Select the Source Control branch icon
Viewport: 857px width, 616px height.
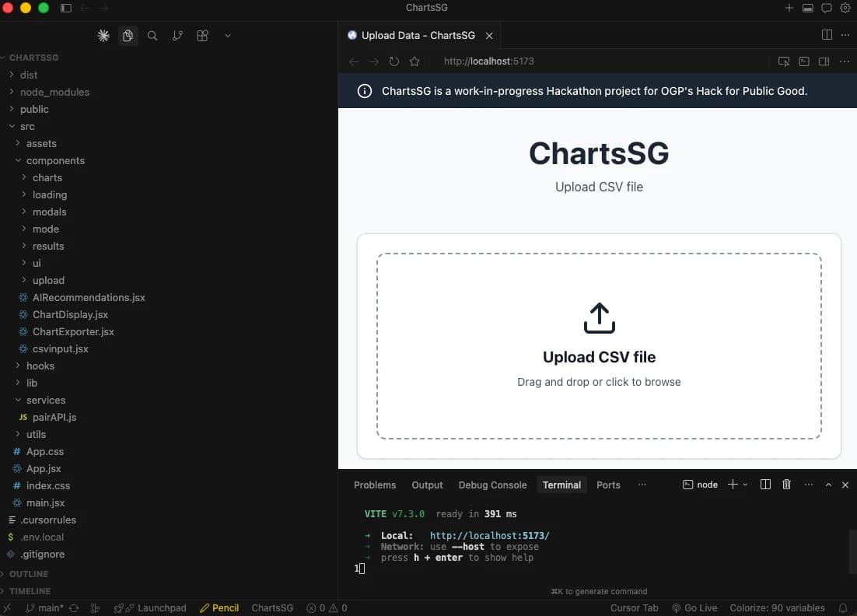coord(177,35)
